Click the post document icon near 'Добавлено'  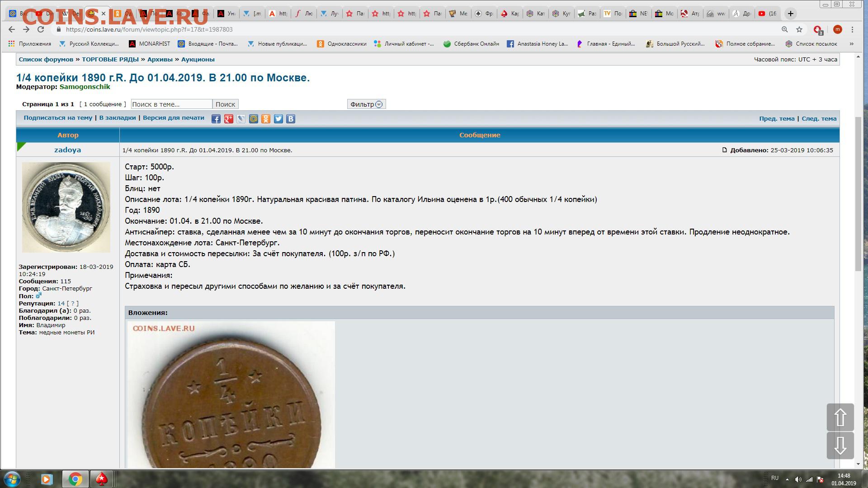[725, 150]
